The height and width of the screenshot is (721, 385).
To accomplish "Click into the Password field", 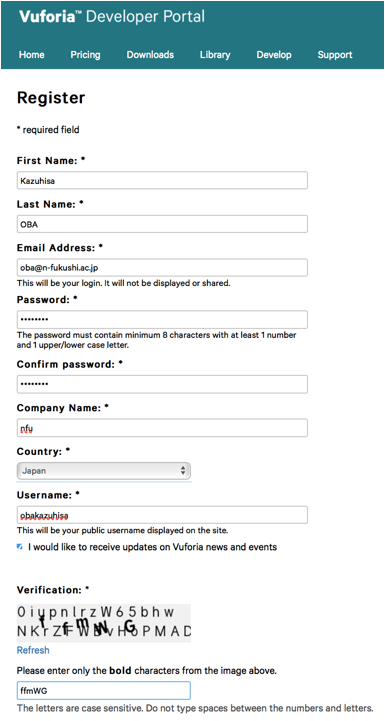I will [162, 320].
